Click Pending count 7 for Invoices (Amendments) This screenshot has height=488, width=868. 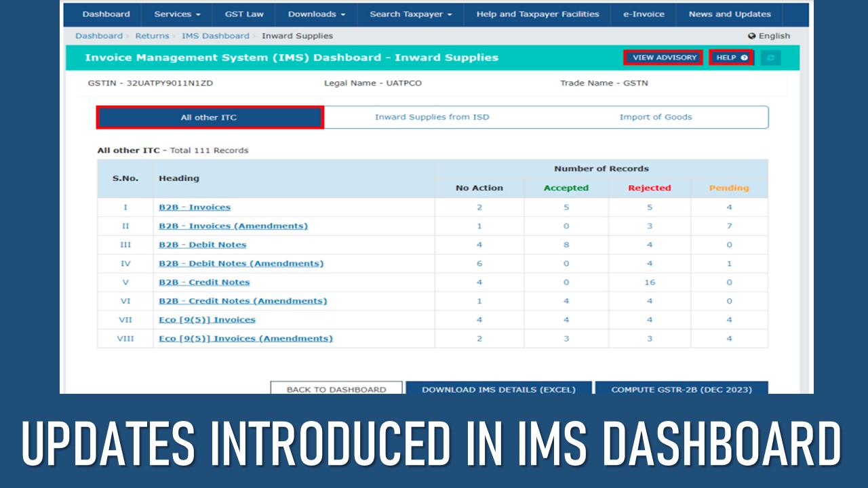[x=729, y=226]
